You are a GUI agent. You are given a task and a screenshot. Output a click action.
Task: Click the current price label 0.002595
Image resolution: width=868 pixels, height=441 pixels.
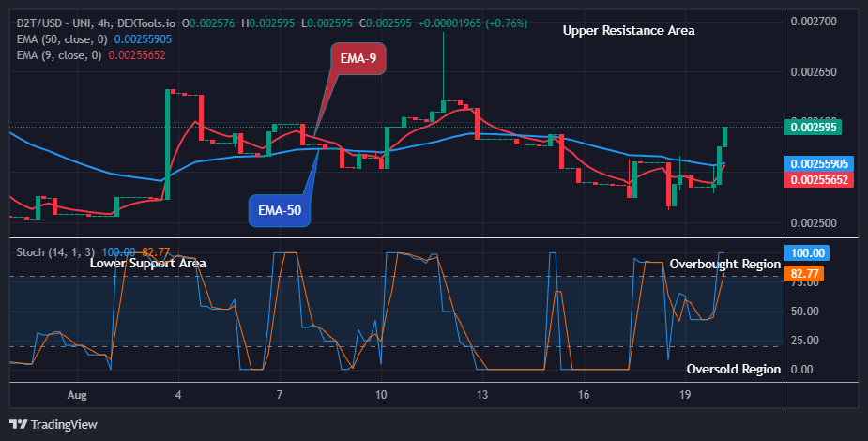pos(813,128)
